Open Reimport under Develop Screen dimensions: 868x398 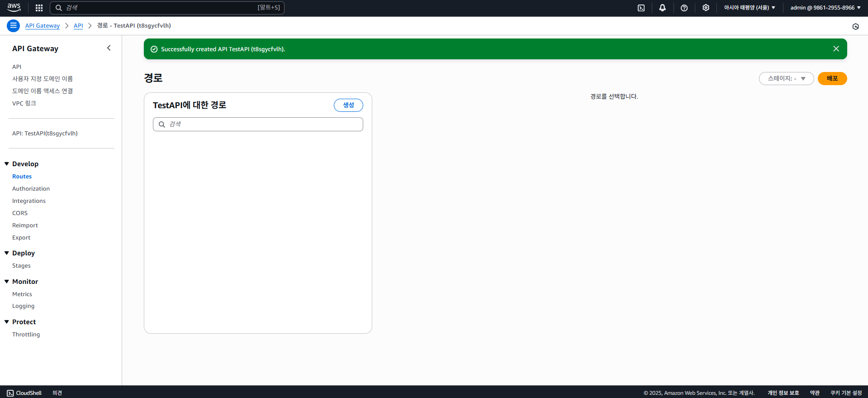click(25, 225)
